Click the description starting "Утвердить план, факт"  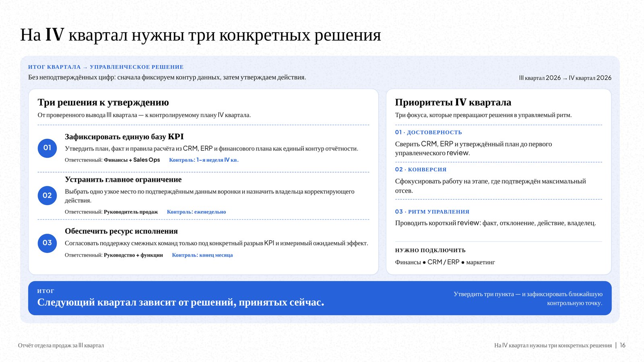point(211,148)
